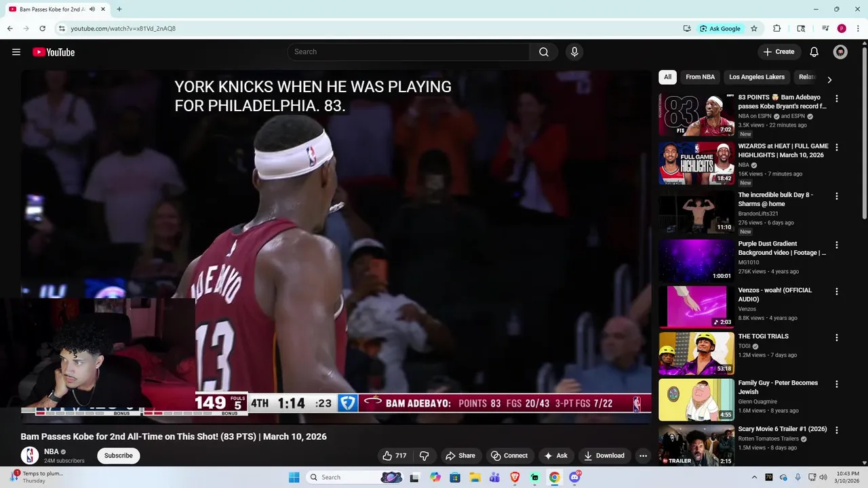868x488 pixels.
Task: Start voice search with the microphone icon
Action: pyautogui.click(x=574, y=52)
